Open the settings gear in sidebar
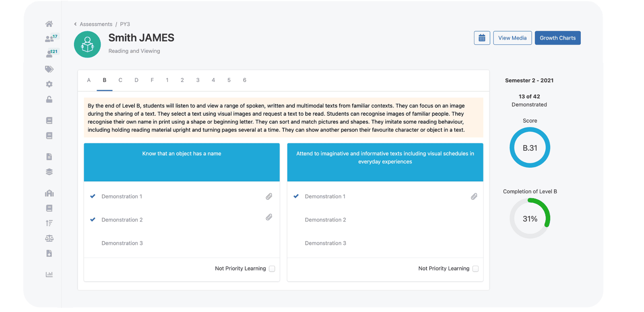Viewport: 644px width, 312px height. pyautogui.click(x=49, y=84)
